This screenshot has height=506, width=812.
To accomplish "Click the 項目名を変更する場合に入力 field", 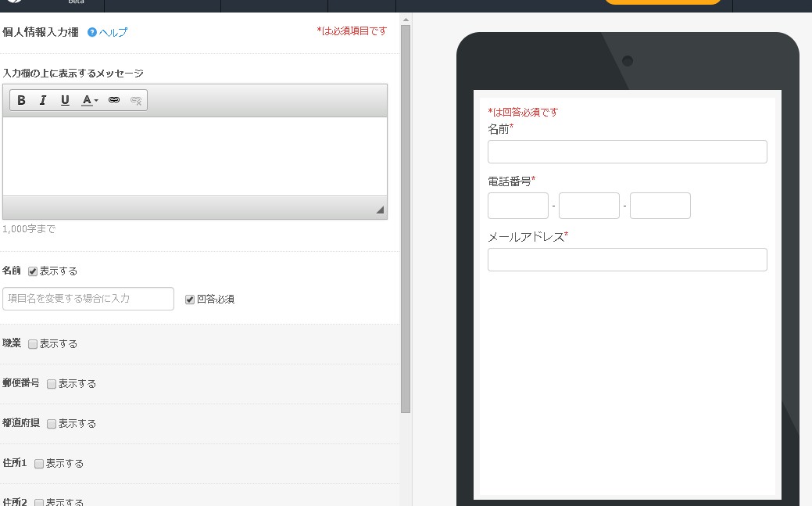I will (88, 299).
